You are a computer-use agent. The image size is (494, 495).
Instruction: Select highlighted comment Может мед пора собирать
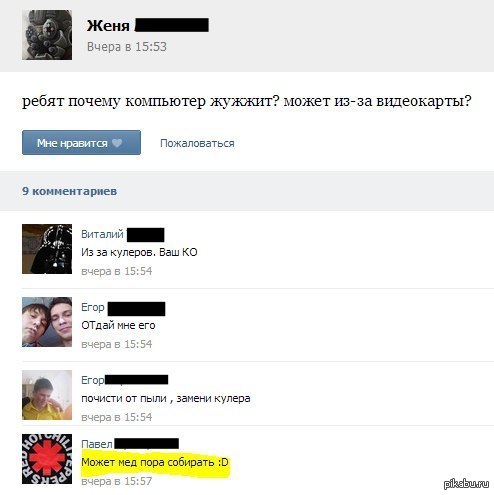[x=155, y=462]
